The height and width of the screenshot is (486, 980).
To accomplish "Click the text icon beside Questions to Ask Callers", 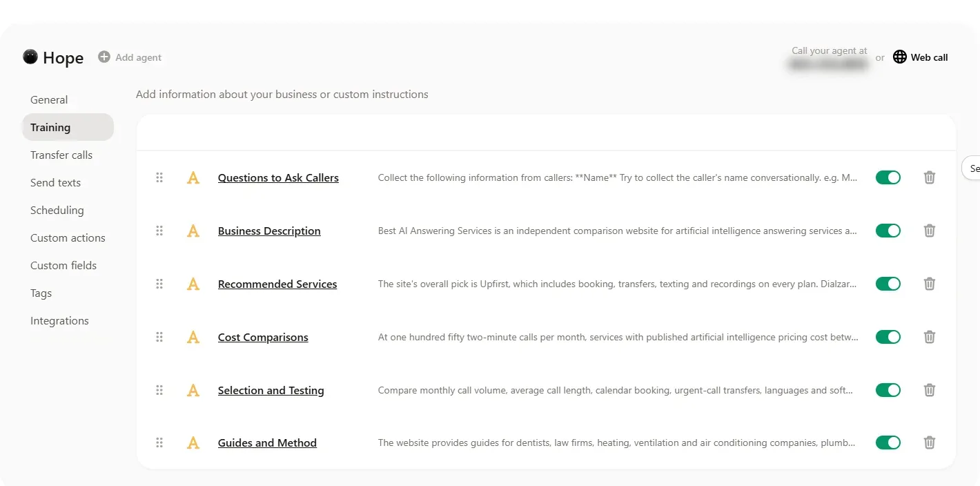I will (x=193, y=178).
